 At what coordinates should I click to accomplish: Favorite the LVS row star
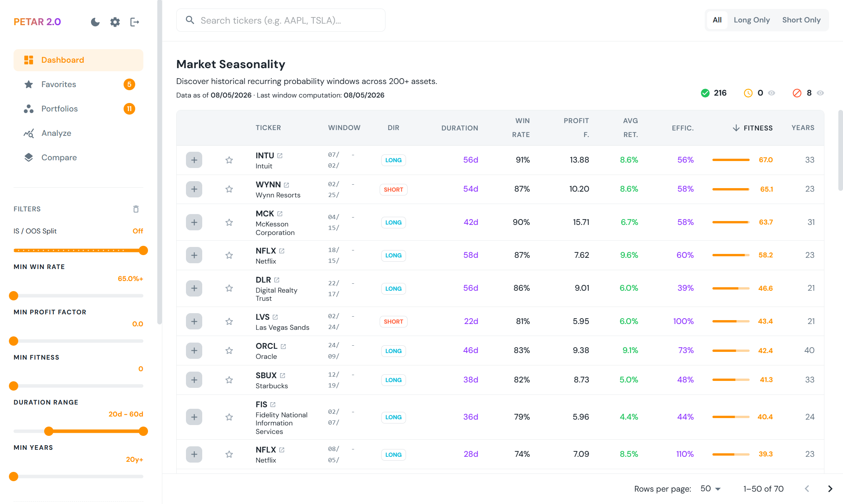coord(229,321)
